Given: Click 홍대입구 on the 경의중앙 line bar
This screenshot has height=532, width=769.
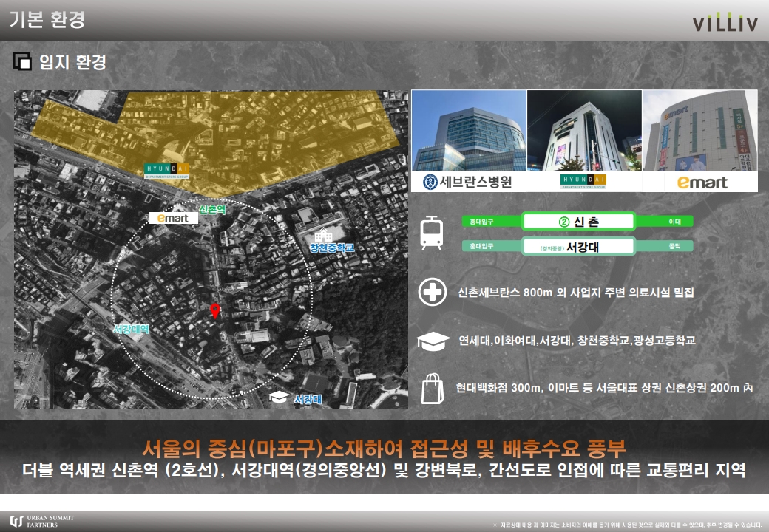Looking at the screenshot, I should pyautogui.click(x=481, y=246).
